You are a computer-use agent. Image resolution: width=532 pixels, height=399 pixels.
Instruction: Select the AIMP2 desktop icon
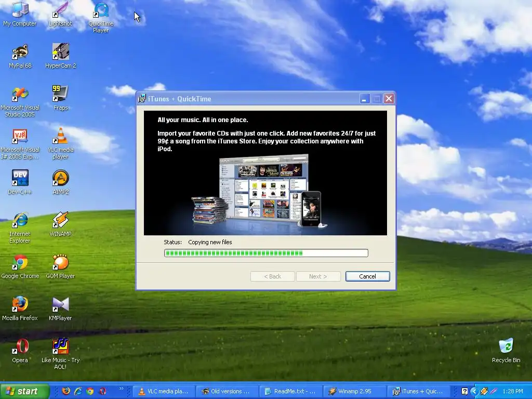pyautogui.click(x=60, y=182)
